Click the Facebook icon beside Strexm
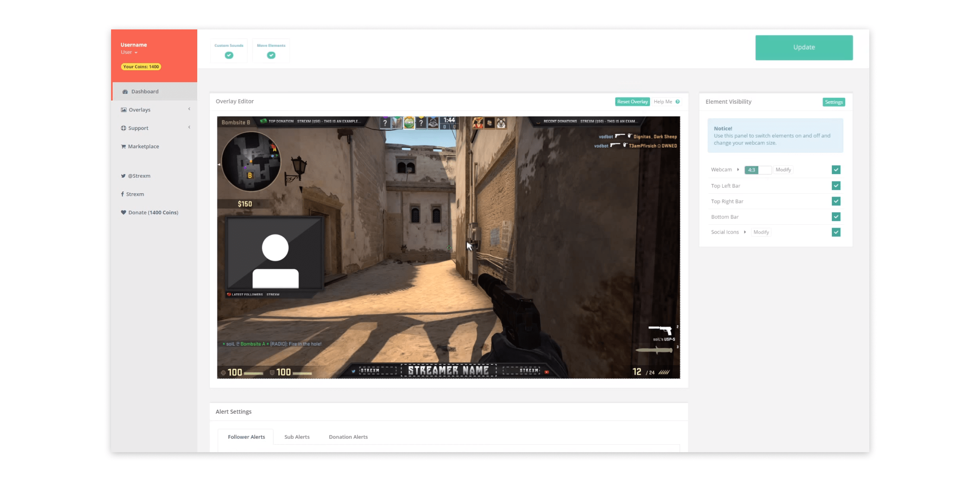 (122, 194)
